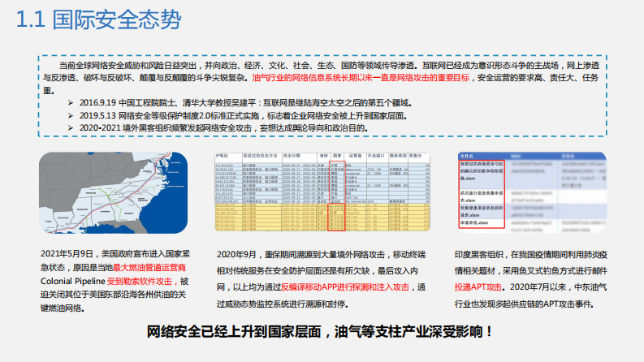Click the text '印度黑客组织，在我国疫情期间利用肺炎疫'

(530, 255)
